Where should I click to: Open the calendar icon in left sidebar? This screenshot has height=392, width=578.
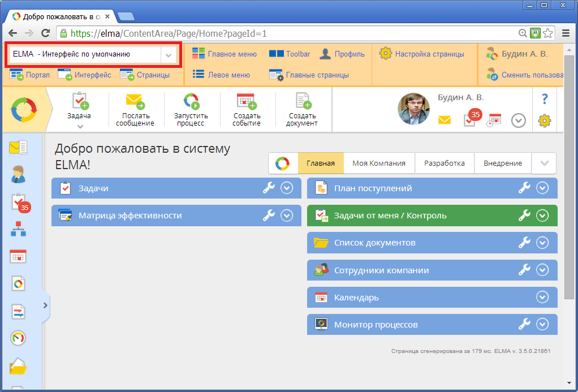[x=18, y=256]
